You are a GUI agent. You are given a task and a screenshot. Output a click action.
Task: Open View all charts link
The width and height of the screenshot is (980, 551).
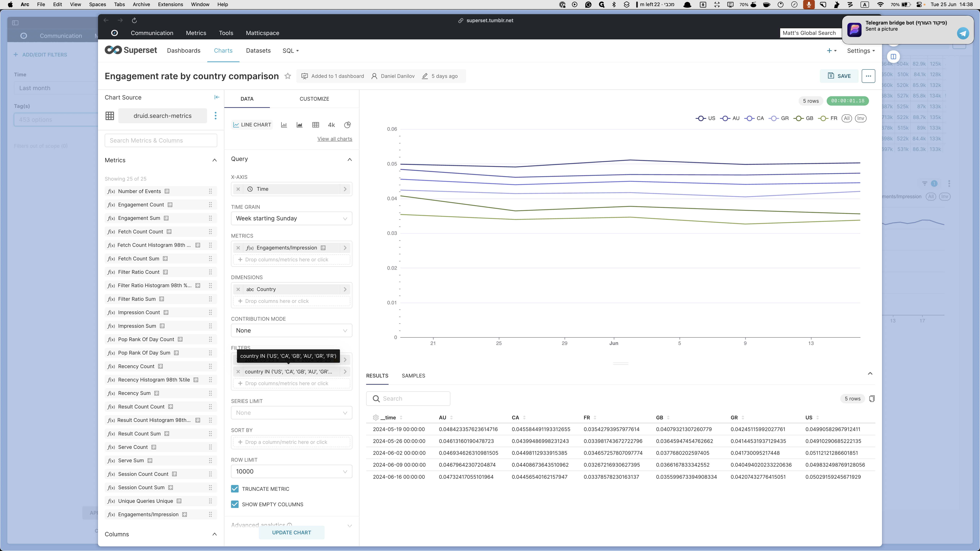(335, 139)
